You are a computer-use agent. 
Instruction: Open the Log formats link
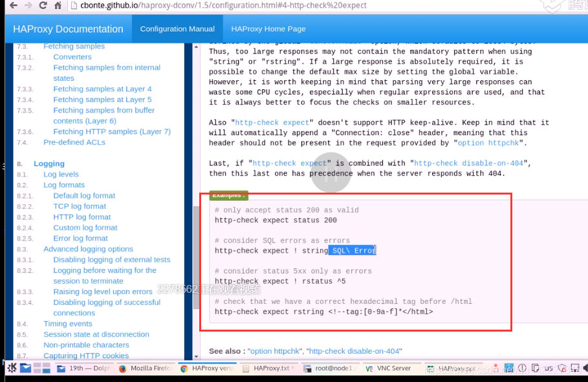64,185
